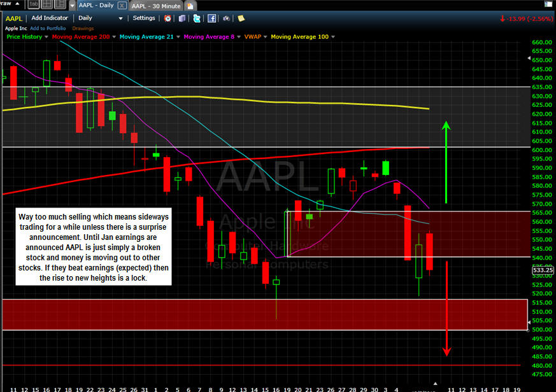Click the camera snapshot icon
Screen dimensions: 556x392
[x=227, y=18]
